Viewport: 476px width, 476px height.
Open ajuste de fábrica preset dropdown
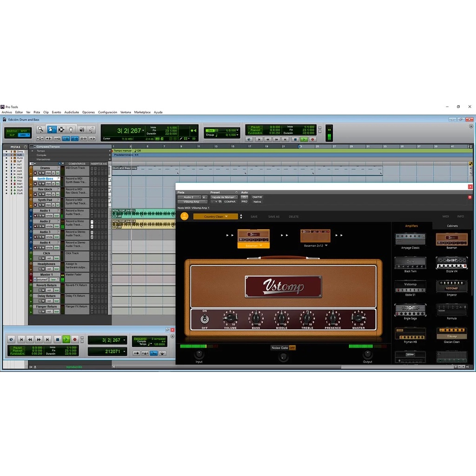[224, 197]
